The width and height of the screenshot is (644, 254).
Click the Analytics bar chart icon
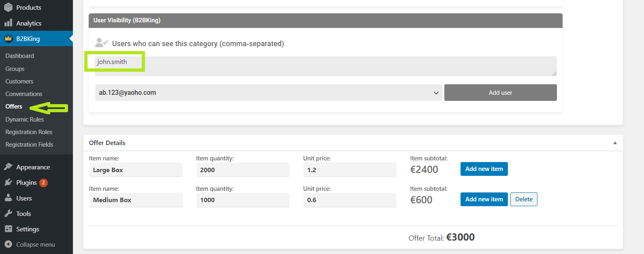[8, 23]
